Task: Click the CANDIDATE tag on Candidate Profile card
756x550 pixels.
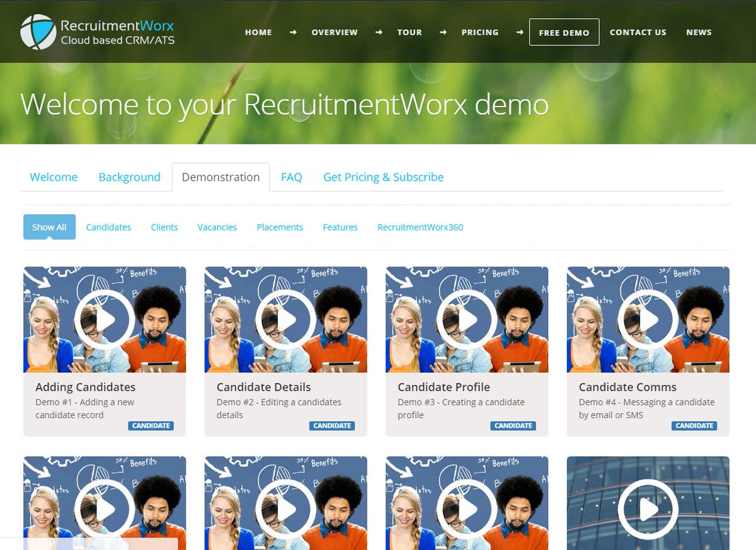Action: 513,426
